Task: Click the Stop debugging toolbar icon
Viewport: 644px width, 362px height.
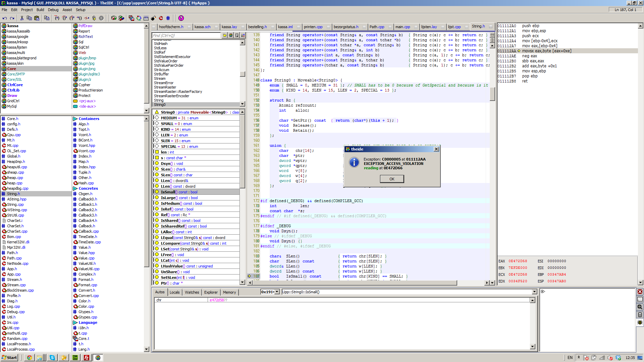Action: pyautogui.click(x=101, y=18)
